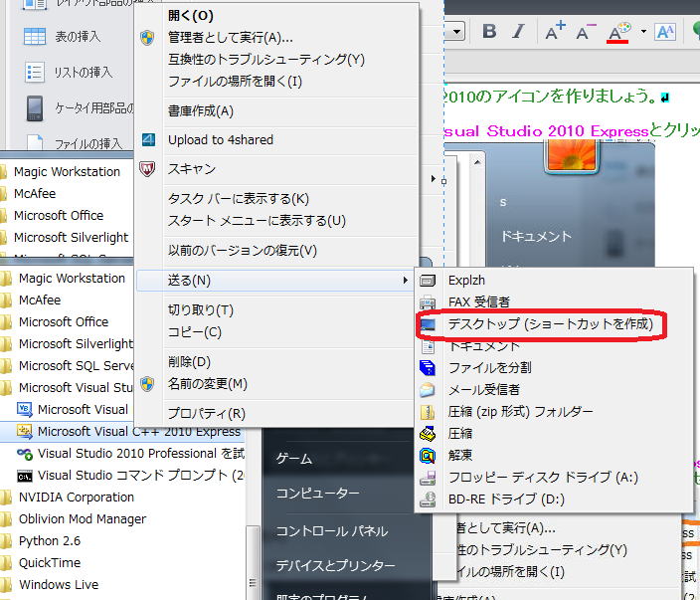Click the Visual C++ 2010 Express program icon
The height and width of the screenshot is (600, 700).
pos(24,431)
